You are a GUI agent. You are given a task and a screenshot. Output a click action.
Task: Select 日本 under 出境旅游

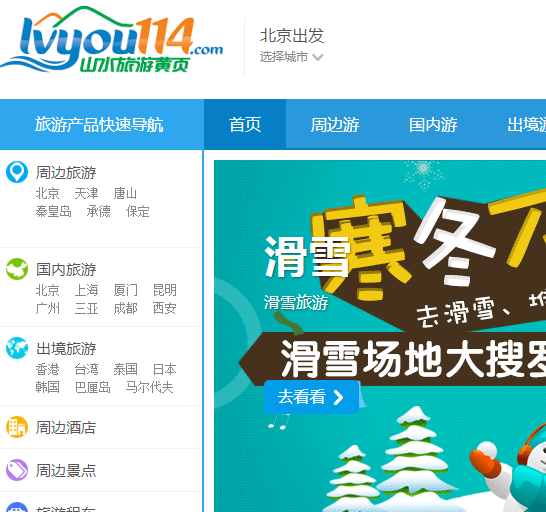(x=165, y=369)
